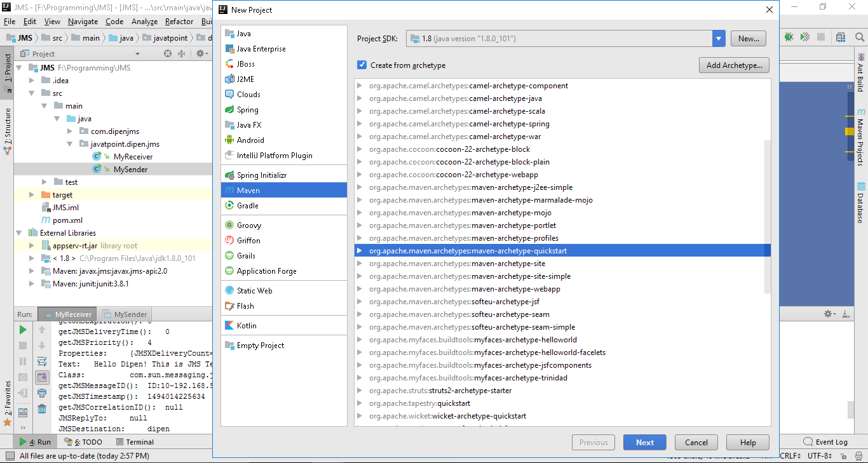The image size is (868, 463).
Task: Clear Run console with trash icon
Action: point(42,409)
